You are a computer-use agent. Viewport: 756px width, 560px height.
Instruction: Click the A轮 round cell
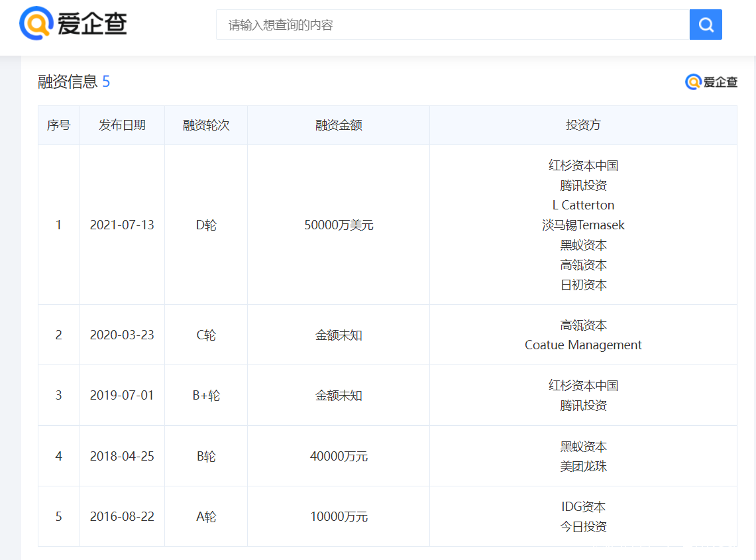(206, 516)
